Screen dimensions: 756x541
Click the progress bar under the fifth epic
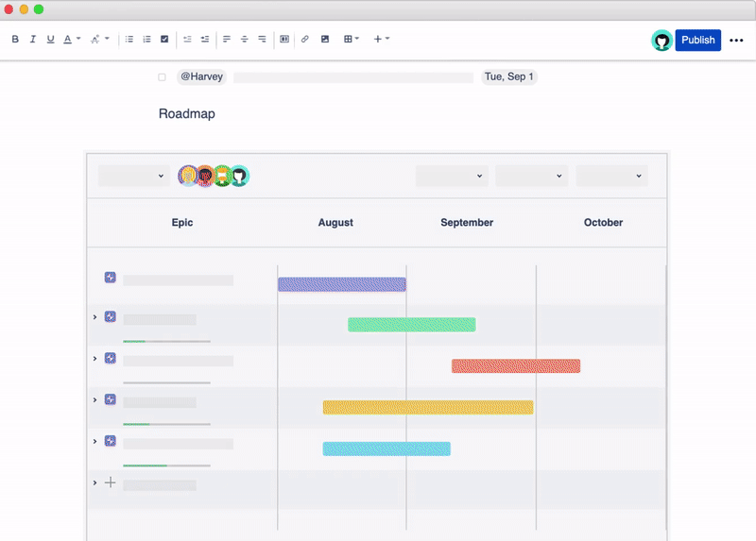pyautogui.click(x=167, y=465)
